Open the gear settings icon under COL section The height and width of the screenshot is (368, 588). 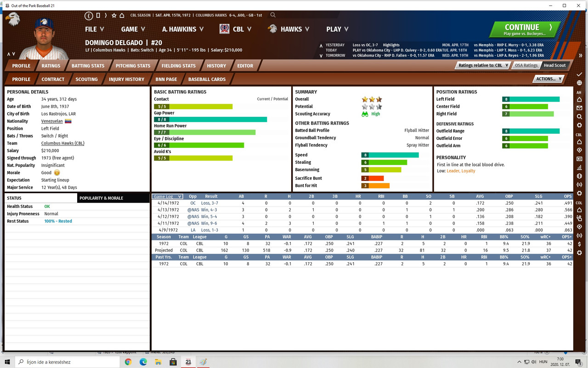(579, 253)
